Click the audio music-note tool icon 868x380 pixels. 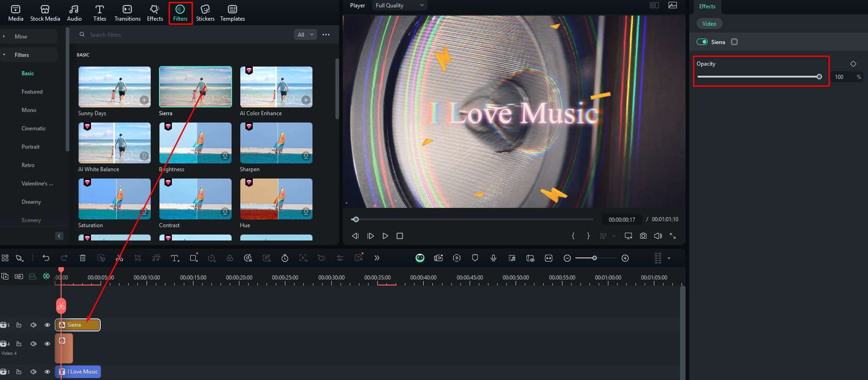(156, 258)
